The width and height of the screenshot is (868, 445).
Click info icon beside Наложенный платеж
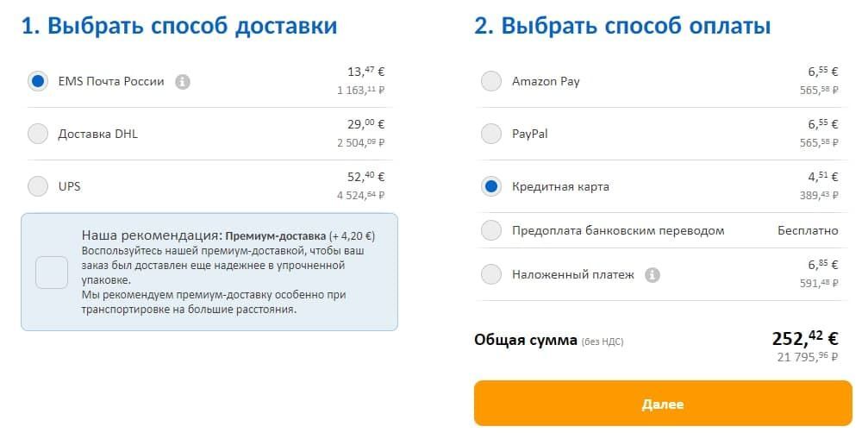[653, 275]
